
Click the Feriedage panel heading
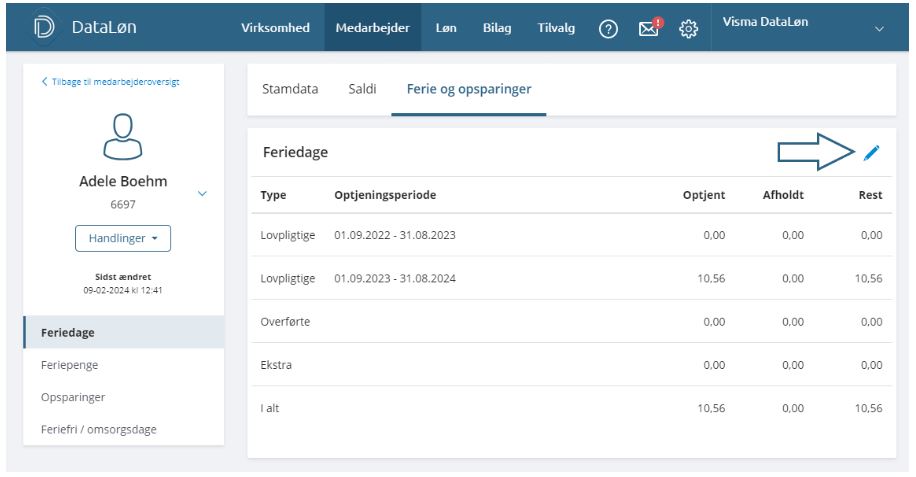pos(295,152)
